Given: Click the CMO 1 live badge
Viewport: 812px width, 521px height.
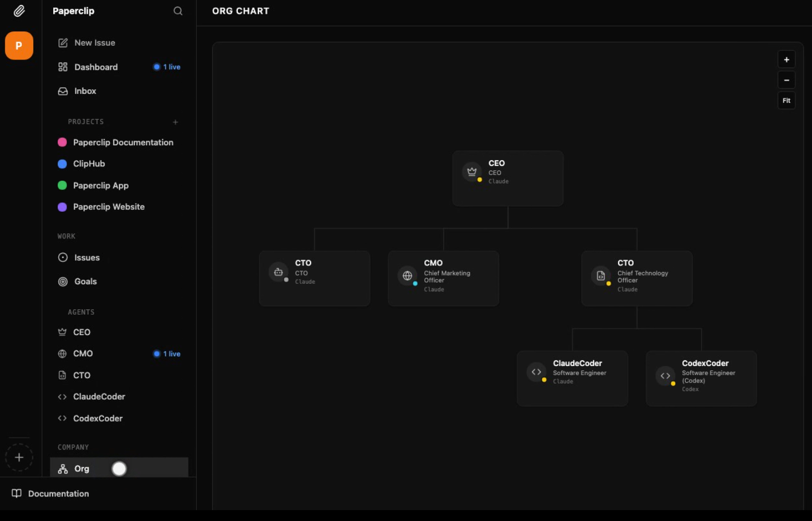Looking at the screenshot, I should click(166, 354).
